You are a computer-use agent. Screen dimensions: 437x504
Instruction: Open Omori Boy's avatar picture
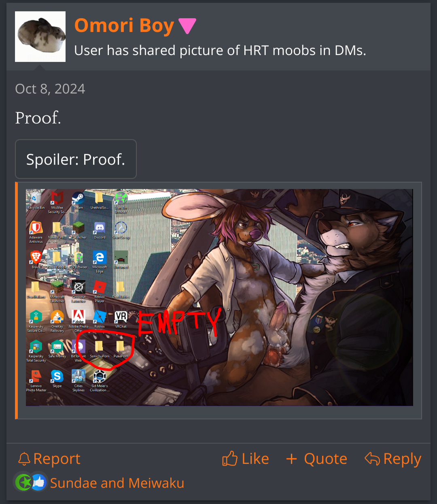40,36
